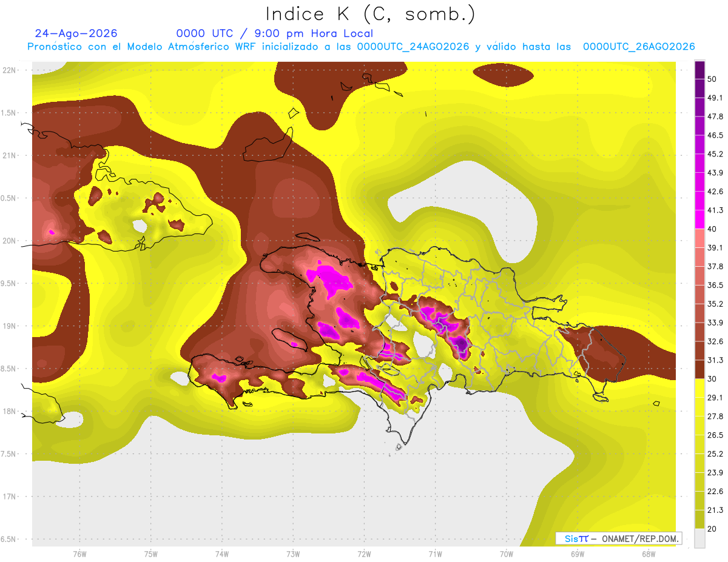
Task: Click the "42.6" colorbar label
Action: coord(715,192)
